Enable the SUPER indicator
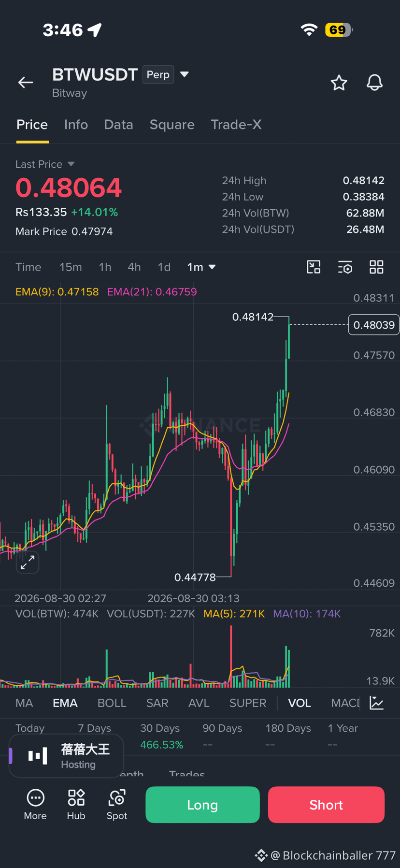This screenshot has width=400, height=868. pyautogui.click(x=248, y=703)
